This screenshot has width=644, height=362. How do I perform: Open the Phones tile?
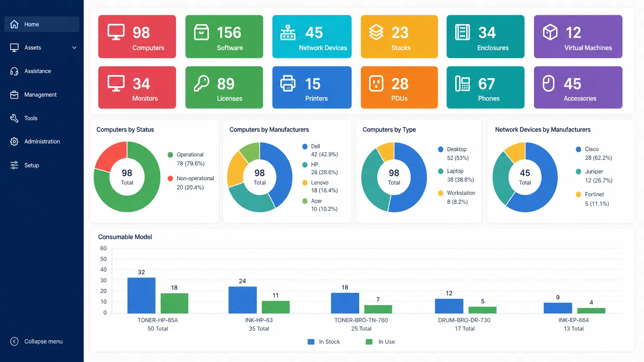485,88
